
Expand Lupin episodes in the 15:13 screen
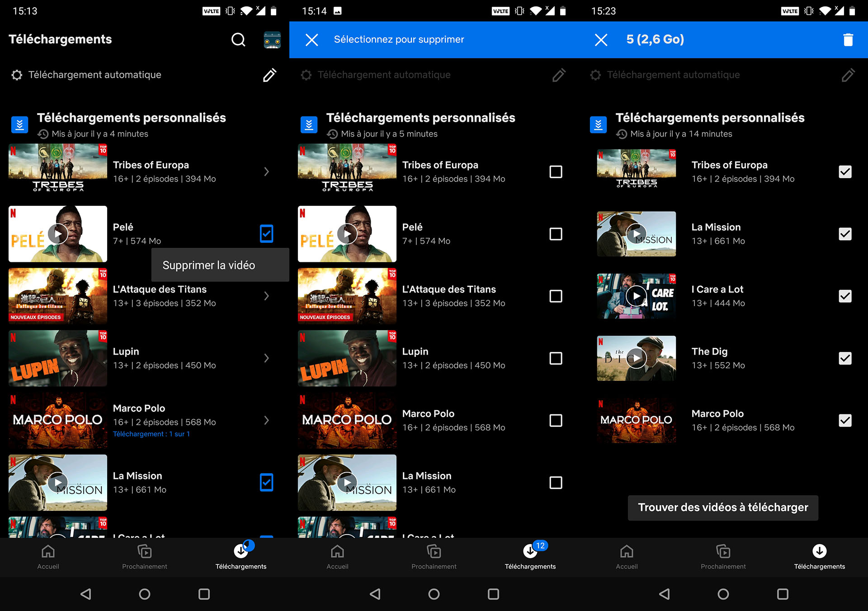pyautogui.click(x=266, y=358)
